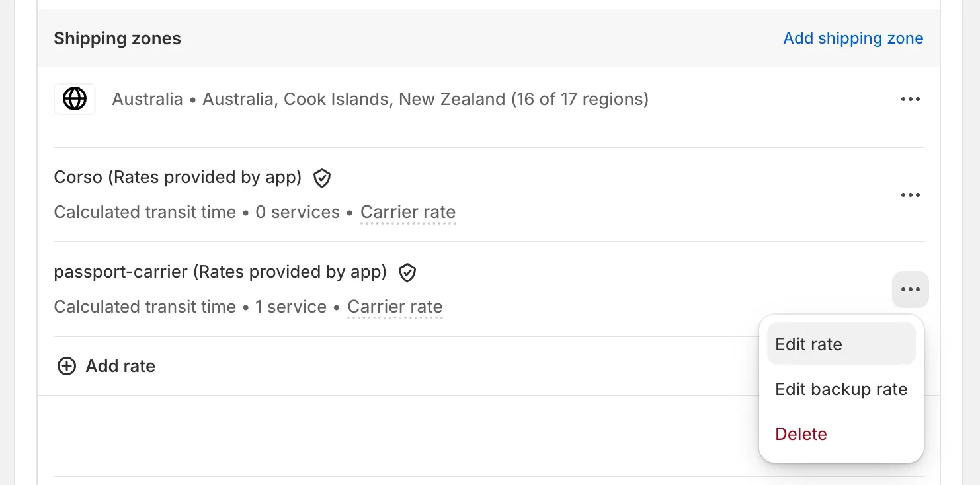Choose Edit backup rate in the menu

(841, 389)
